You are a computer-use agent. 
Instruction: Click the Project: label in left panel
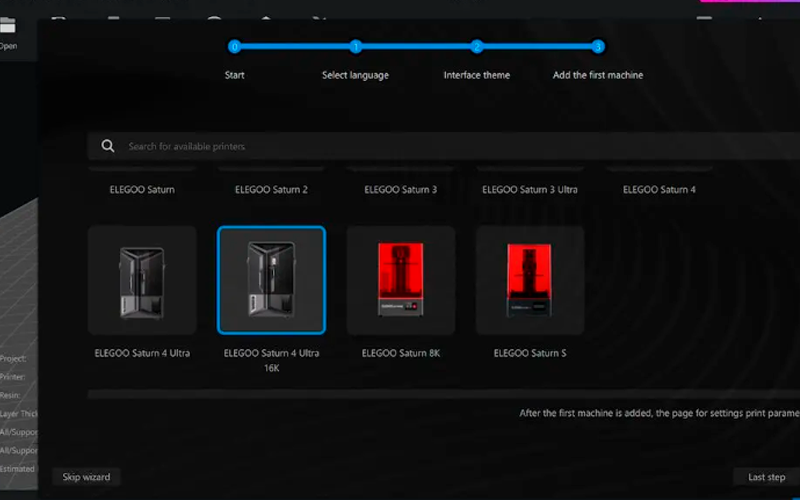click(13, 359)
